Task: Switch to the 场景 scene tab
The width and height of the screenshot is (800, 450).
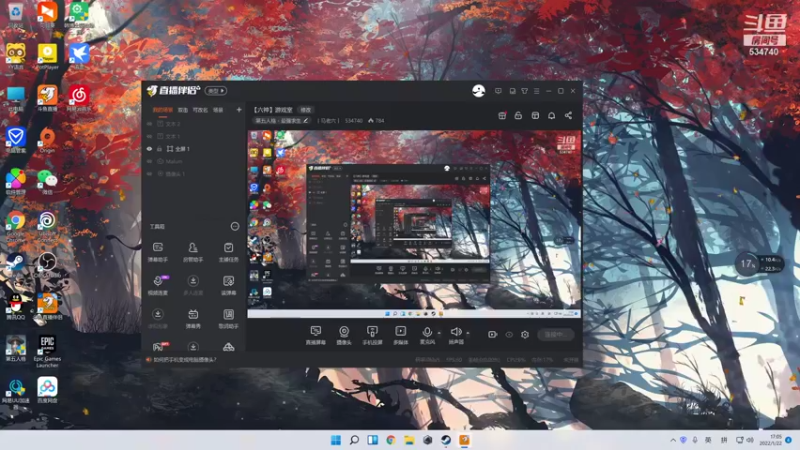Action: click(x=218, y=110)
